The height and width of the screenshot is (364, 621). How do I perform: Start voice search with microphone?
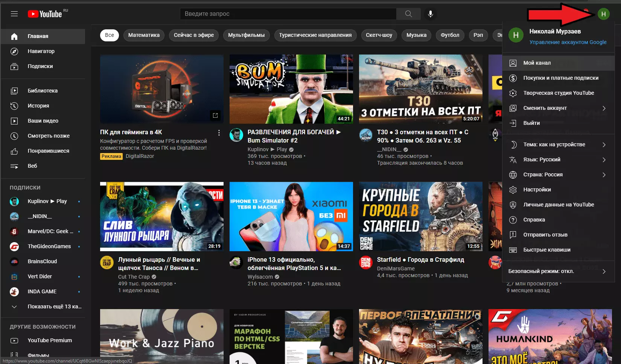431,14
